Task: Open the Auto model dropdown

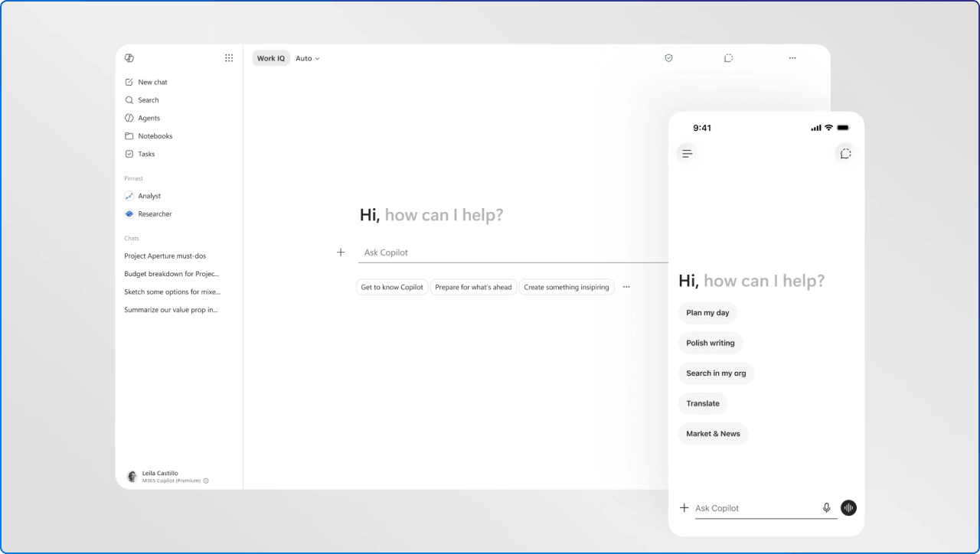Action: pos(308,58)
